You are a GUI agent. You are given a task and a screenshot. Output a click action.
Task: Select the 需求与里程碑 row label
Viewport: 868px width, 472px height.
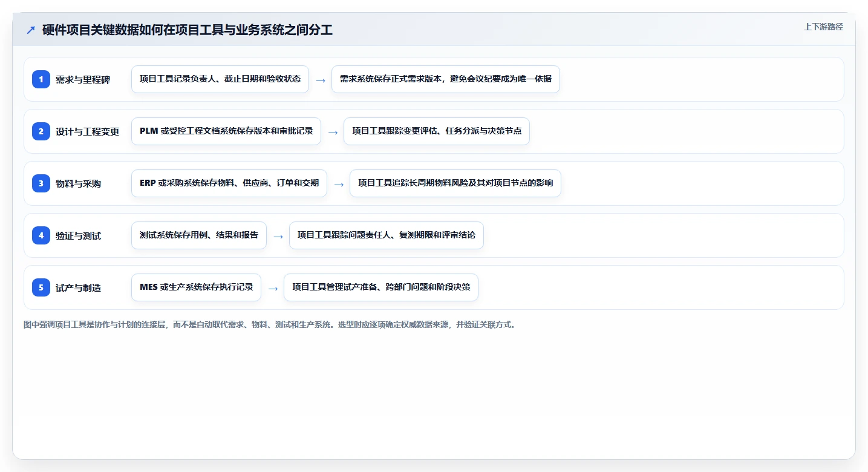(x=83, y=79)
